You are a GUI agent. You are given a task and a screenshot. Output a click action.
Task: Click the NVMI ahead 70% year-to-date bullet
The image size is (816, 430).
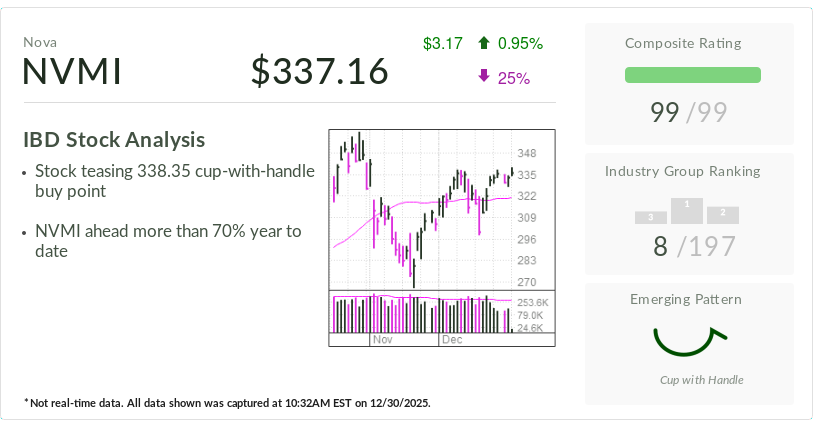point(167,241)
